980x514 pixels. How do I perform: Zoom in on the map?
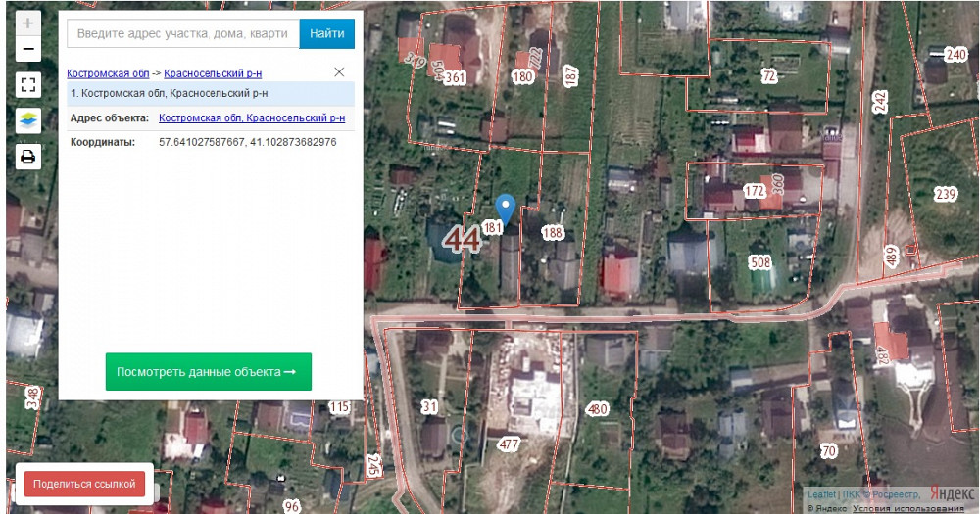point(28,23)
